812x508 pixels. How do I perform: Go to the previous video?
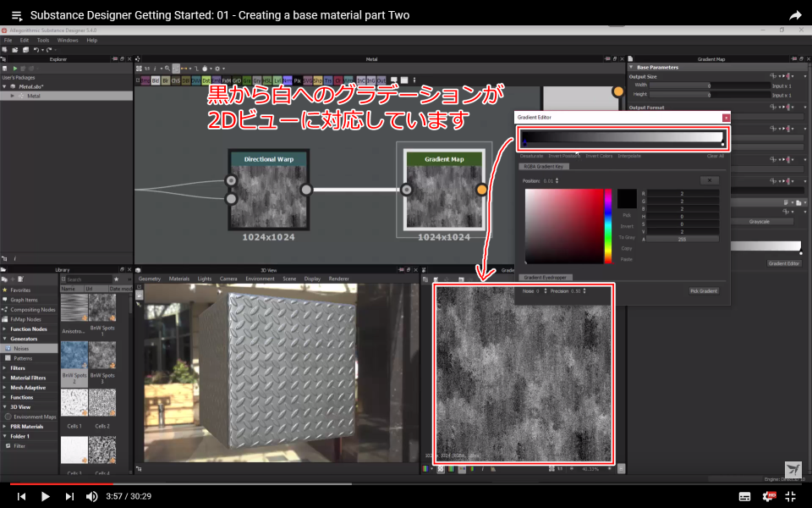(x=21, y=496)
